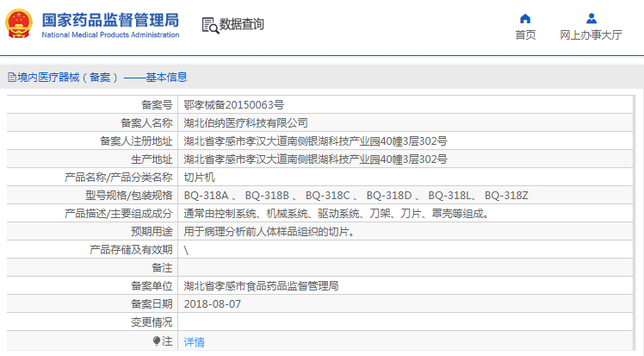Screen dimensions: 644x356
Task: Open the 数据查询 text link
Action: coord(242,25)
